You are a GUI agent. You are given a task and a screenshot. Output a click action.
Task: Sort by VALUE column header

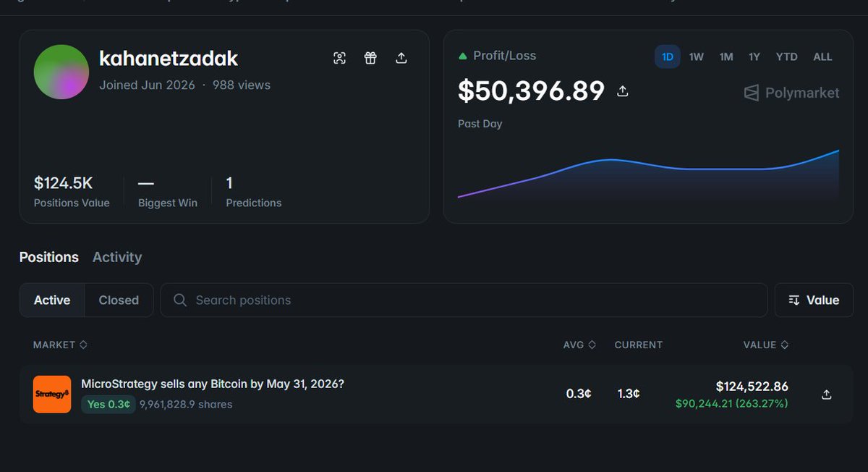pyautogui.click(x=766, y=345)
